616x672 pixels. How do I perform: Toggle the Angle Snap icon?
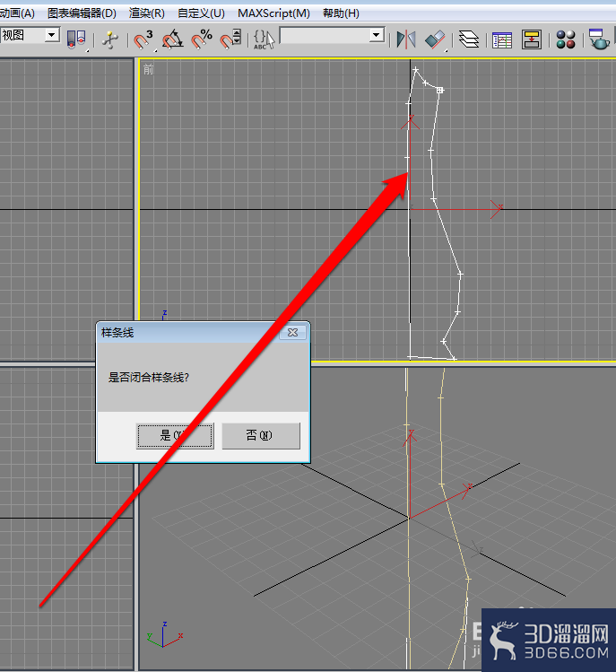coord(173,39)
